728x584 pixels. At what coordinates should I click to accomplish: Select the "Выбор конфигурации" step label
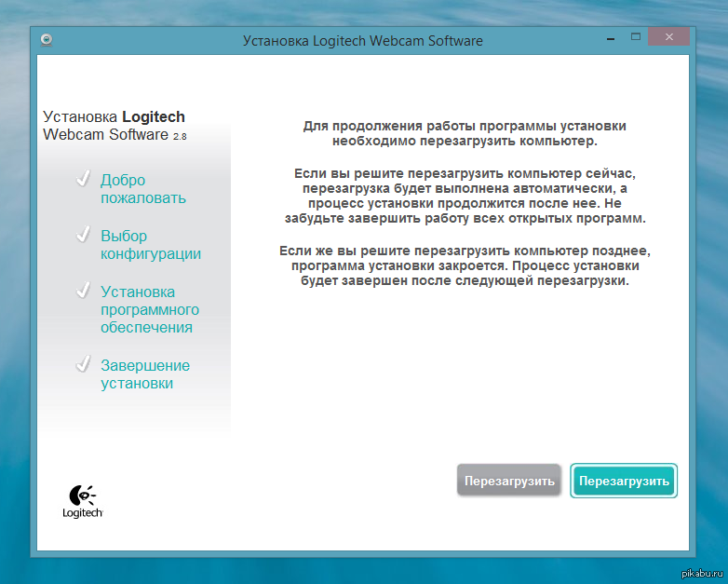coord(150,245)
